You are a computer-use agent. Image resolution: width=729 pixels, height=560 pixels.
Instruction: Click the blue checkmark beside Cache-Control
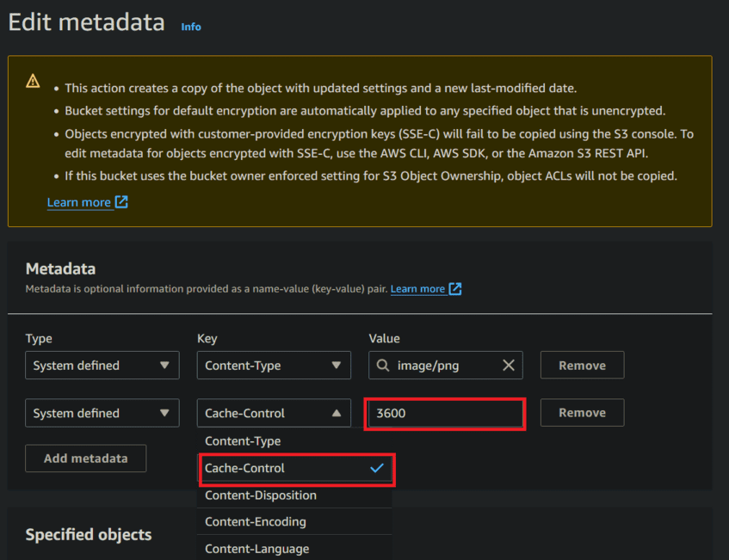[376, 468]
